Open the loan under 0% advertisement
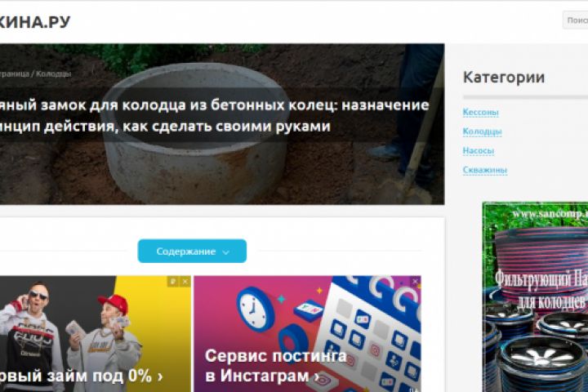 tap(96, 334)
